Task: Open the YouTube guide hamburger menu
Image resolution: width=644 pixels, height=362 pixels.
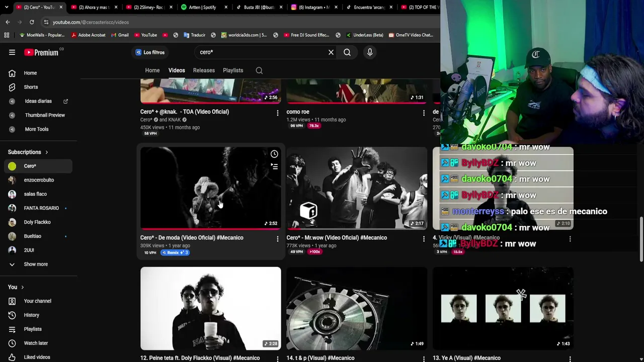Action: [12, 52]
